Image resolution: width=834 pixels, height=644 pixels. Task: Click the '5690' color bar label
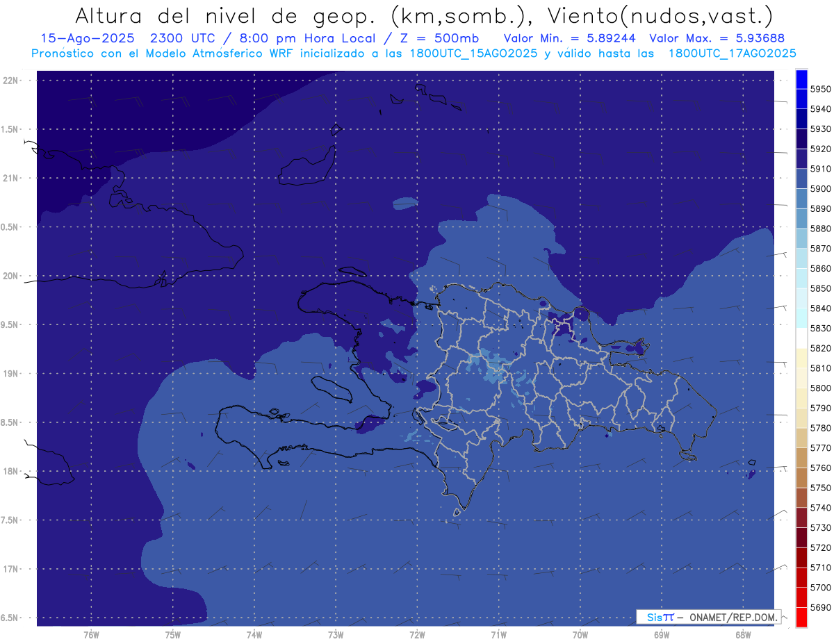coord(820,607)
